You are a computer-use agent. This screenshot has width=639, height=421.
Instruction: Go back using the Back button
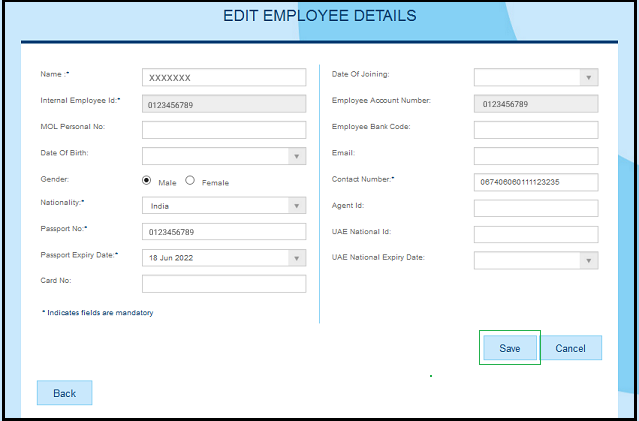64,393
